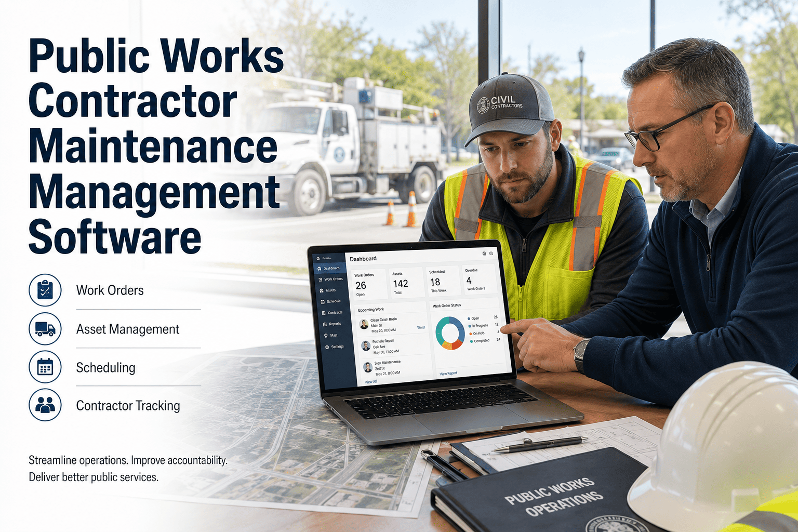Click the Streamline operations tagline text

tap(128, 460)
